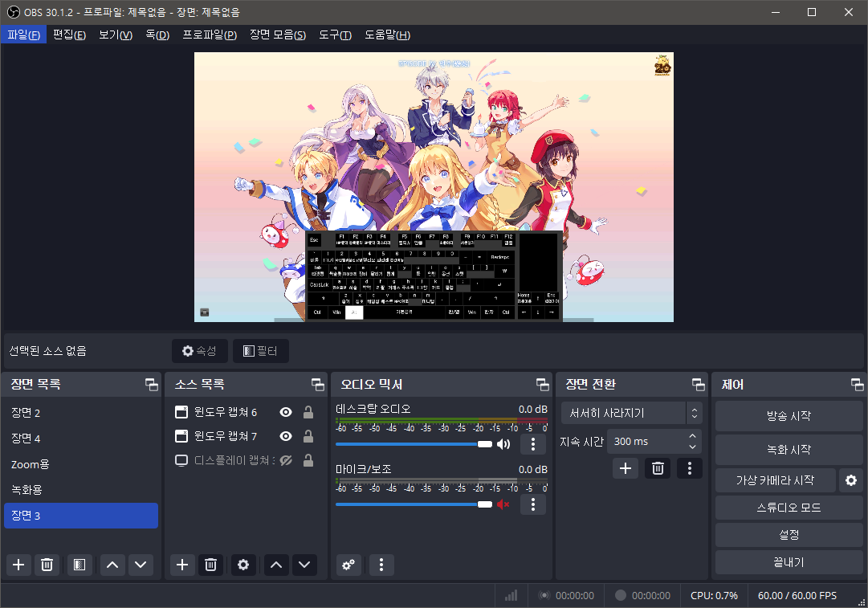Enable 스튜디오 모드
The height and width of the screenshot is (608, 868).
(789, 508)
